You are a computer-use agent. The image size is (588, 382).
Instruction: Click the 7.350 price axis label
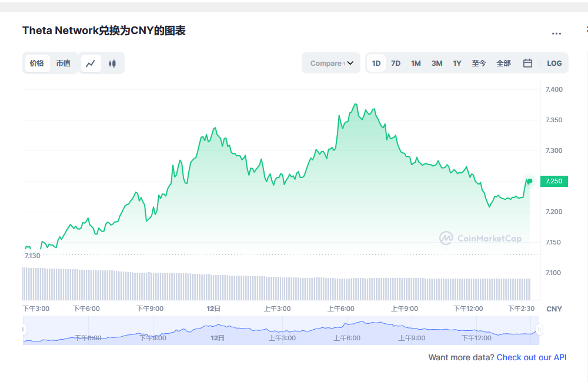tap(554, 120)
